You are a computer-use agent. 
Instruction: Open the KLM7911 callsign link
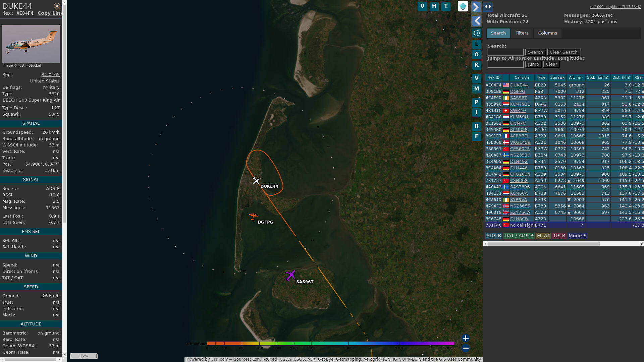[520, 104]
